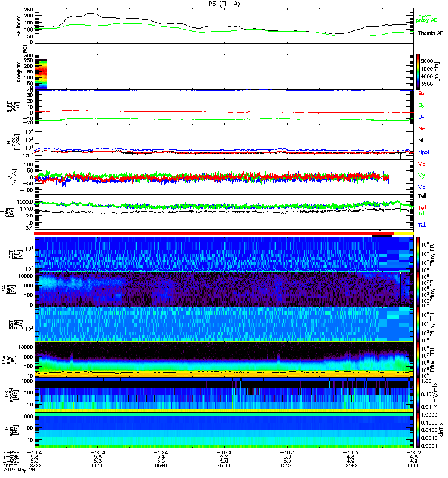Select the blue Npot legend entry

point(424,152)
